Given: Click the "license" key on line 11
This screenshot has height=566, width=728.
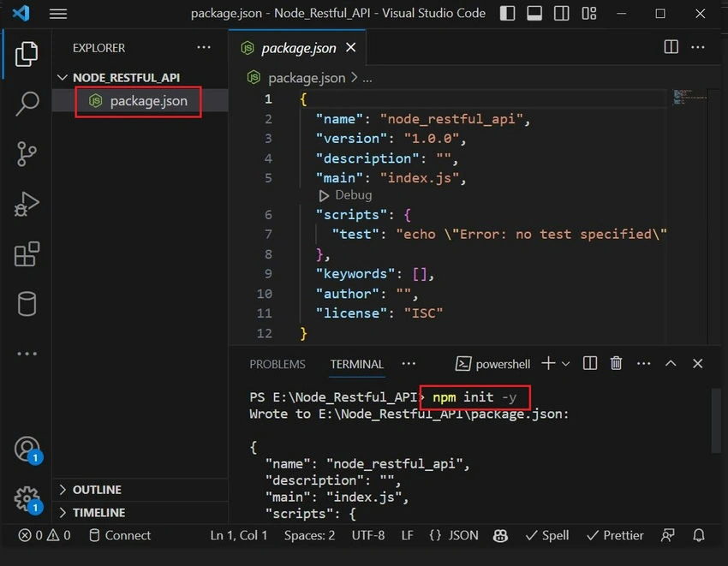Looking at the screenshot, I should tap(351, 313).
